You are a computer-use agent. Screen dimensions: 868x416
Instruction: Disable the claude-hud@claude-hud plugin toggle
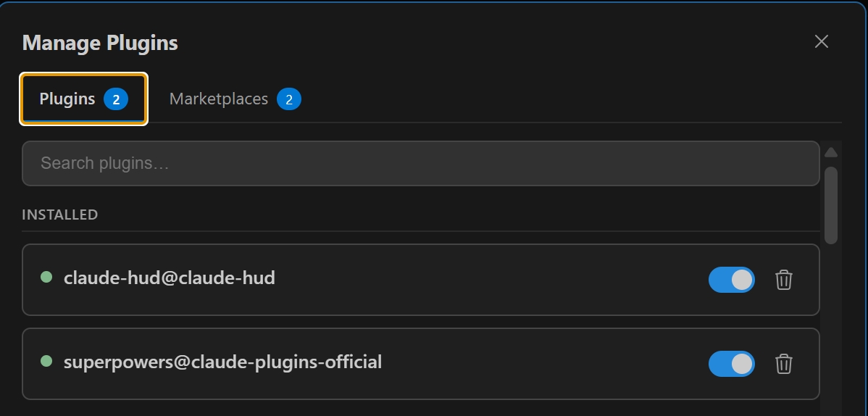pyautogui.click(x=731, y=280)
